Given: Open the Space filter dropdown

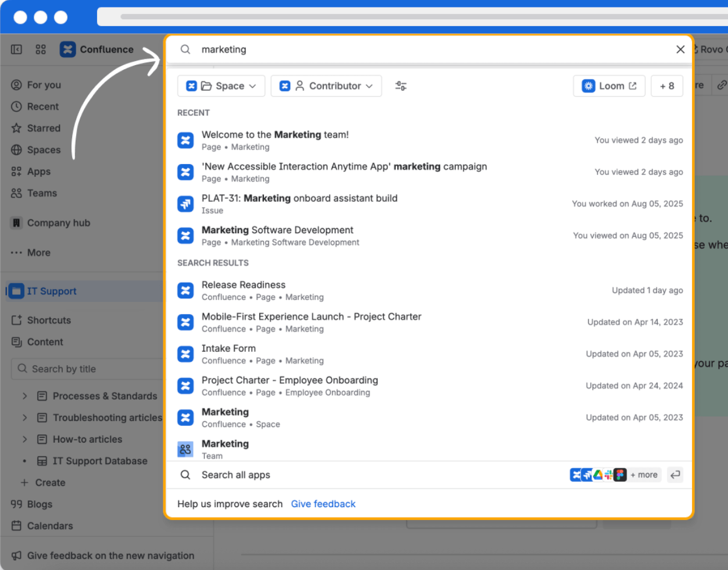Looking at the screenshot, I should [x=221, y=86].
